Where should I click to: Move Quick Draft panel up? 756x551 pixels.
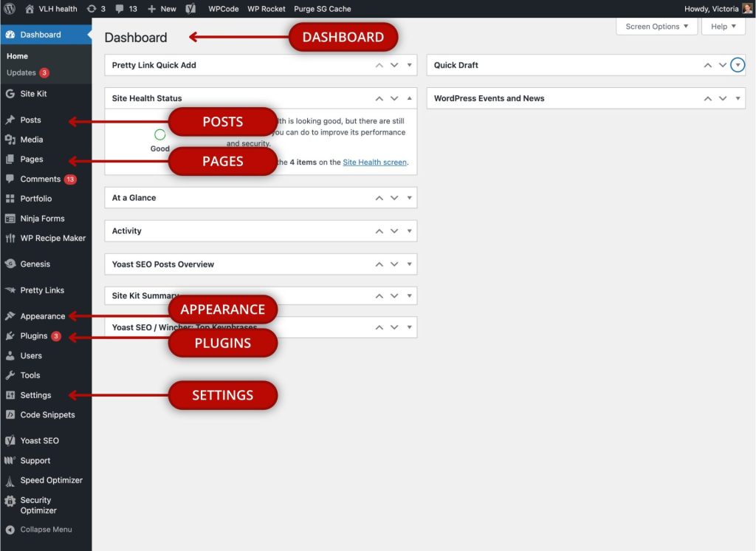(x=708, y=65)
